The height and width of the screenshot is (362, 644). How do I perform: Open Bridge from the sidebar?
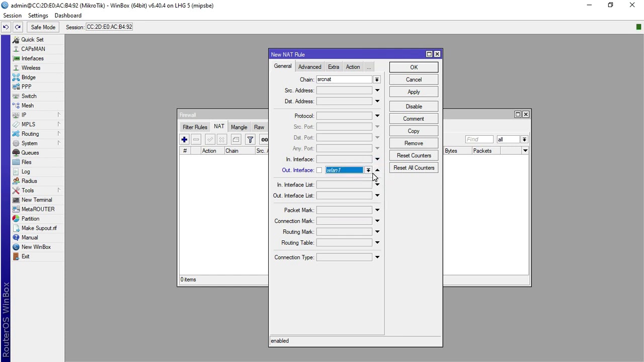click(28, 77)
